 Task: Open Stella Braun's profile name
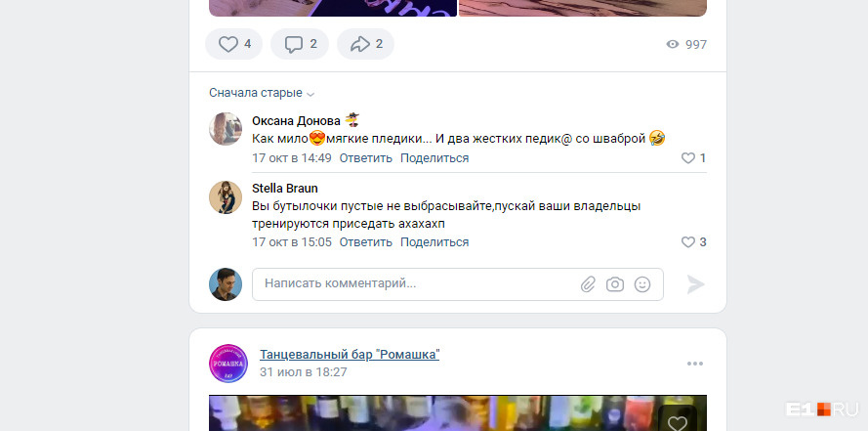point(284,189)
